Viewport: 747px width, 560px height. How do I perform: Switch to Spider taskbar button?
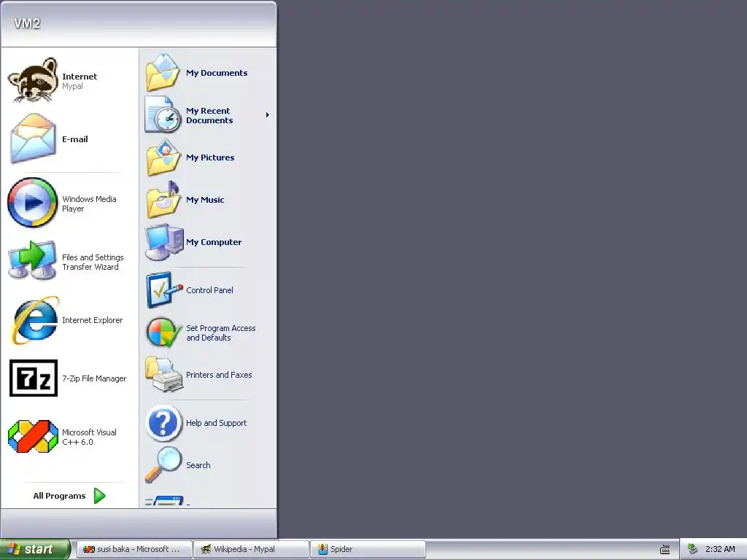point(368,549)
